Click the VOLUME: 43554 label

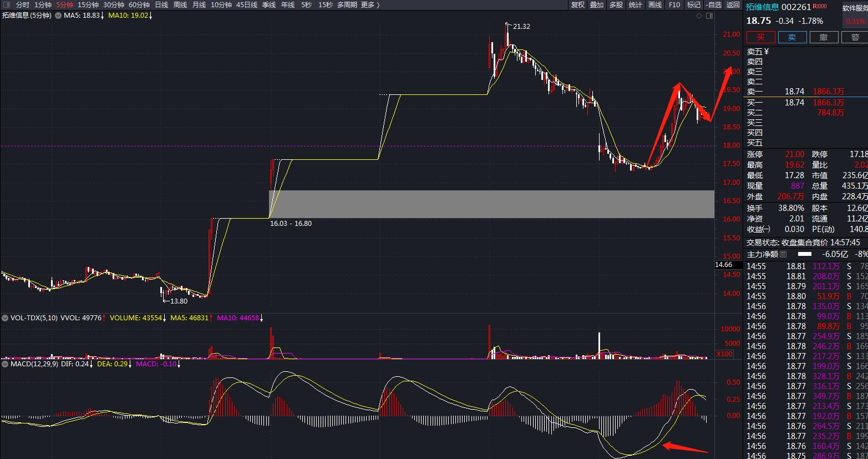139,318
